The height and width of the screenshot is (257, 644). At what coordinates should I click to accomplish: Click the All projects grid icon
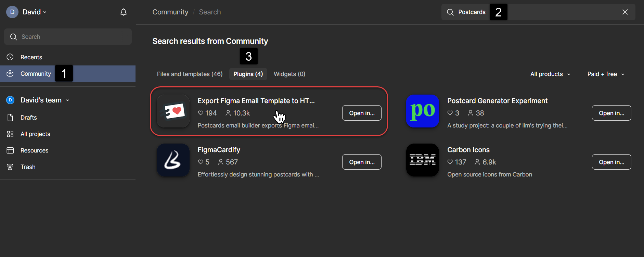click(10, 134)
